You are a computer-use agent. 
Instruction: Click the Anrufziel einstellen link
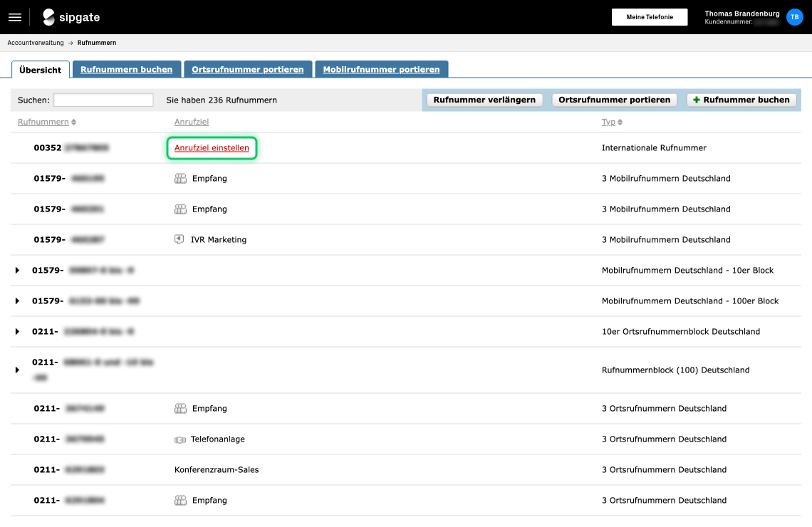[x=212, y=148]
